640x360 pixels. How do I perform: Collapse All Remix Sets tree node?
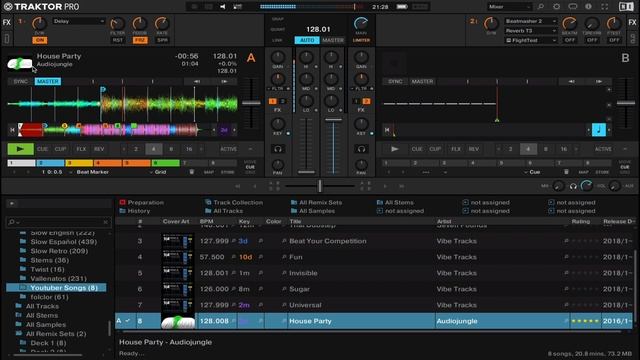click(18, 333)
